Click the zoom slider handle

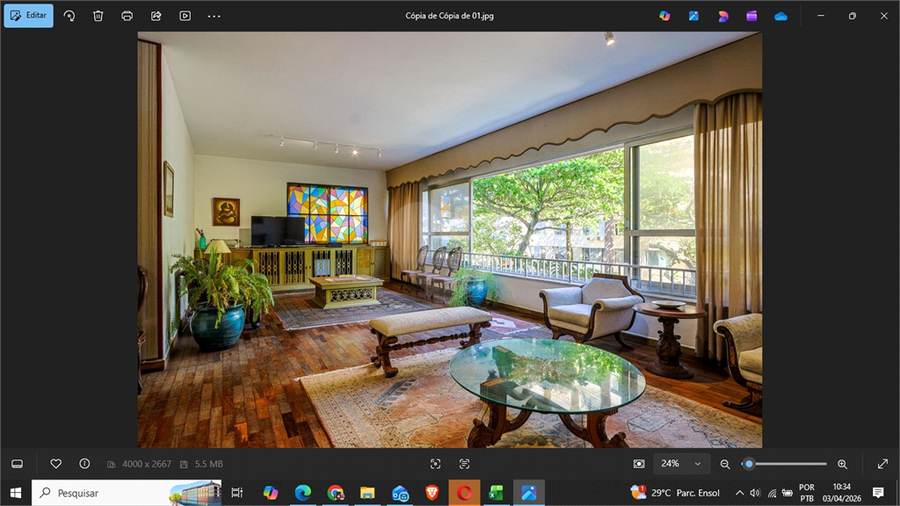coord(749,464)
